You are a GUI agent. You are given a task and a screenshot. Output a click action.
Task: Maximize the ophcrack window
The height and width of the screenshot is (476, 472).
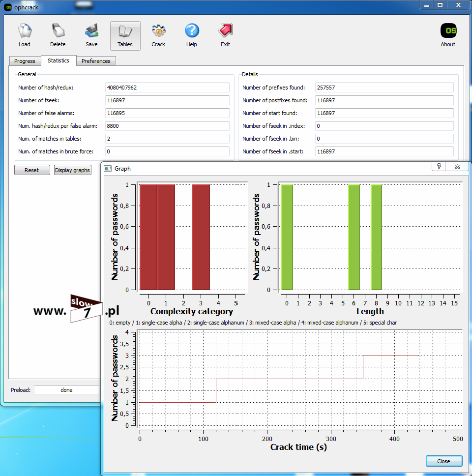point(440,5)
